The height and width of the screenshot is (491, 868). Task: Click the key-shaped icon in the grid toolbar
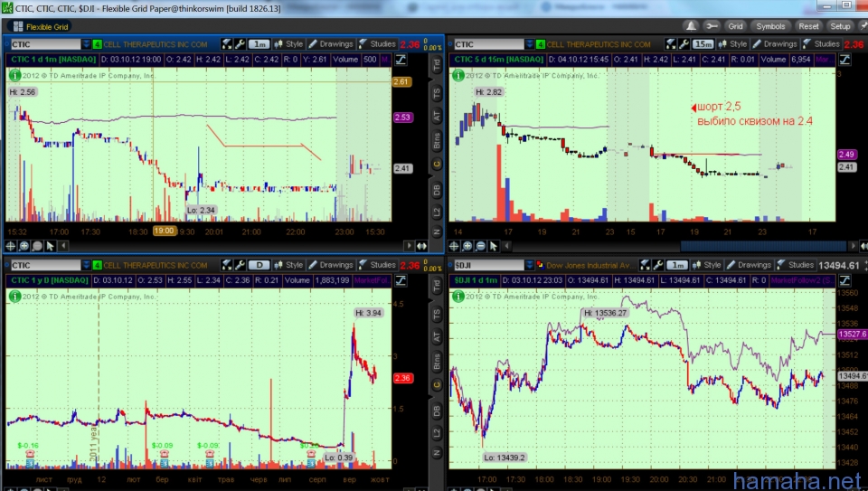coord(712,26)
